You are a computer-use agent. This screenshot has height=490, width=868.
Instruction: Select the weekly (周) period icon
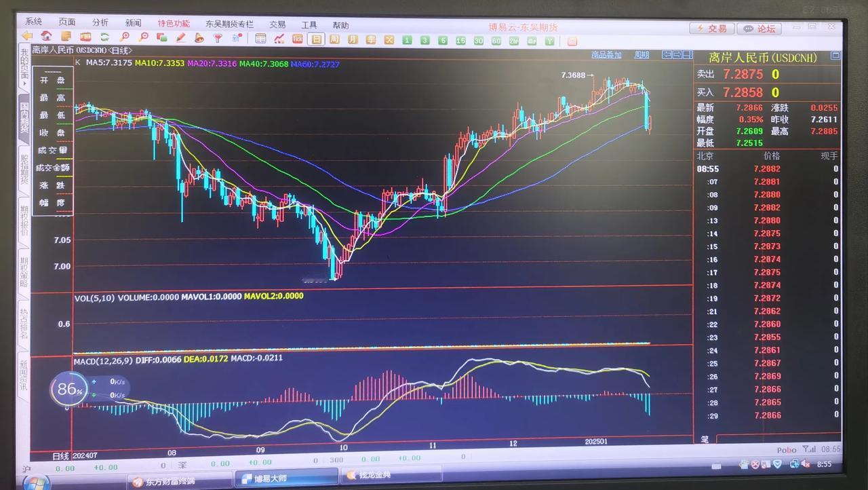[x=334, y=39]
